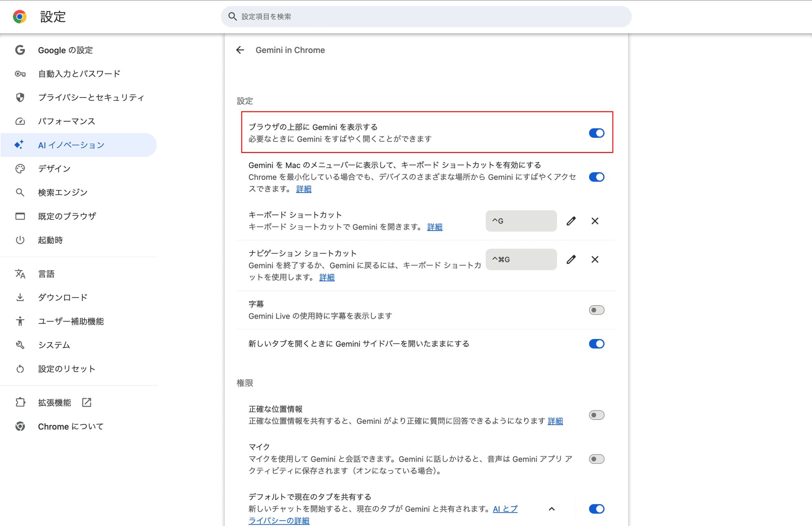This screenshot has height=526, width=812.
Task: Click the external link icon next to 拡張機能
Action: coord(87,402)
